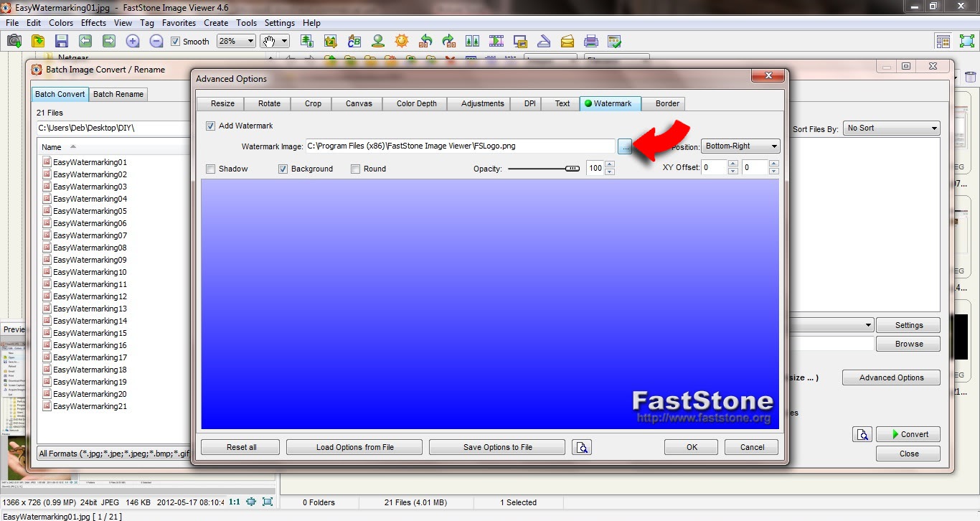Screen dimensions: 980x521
Task: Go to previous image with left arrow icon
Action: [x=85, y=41]
